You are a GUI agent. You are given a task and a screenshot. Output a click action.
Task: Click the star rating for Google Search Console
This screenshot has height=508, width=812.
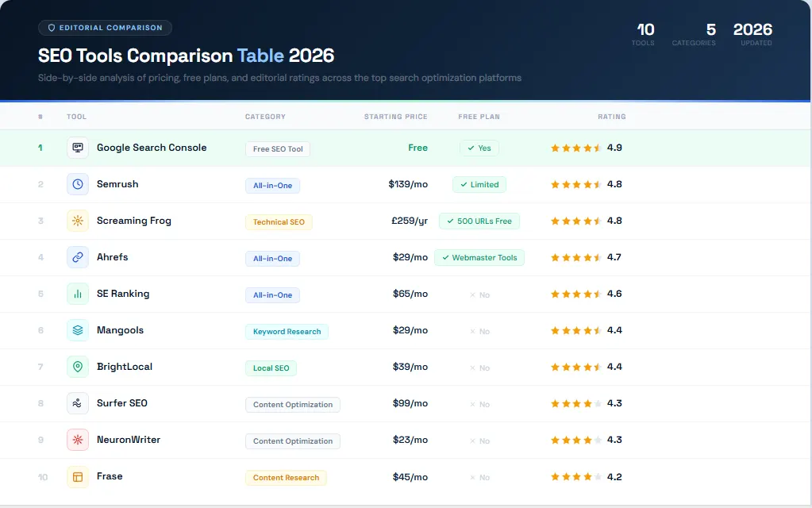575,148
